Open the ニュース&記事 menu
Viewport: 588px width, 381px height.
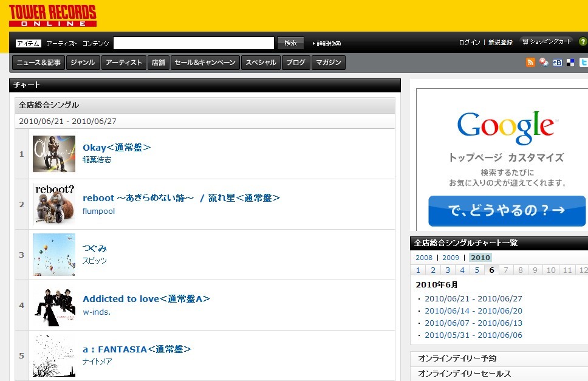[x=39, y=63]
